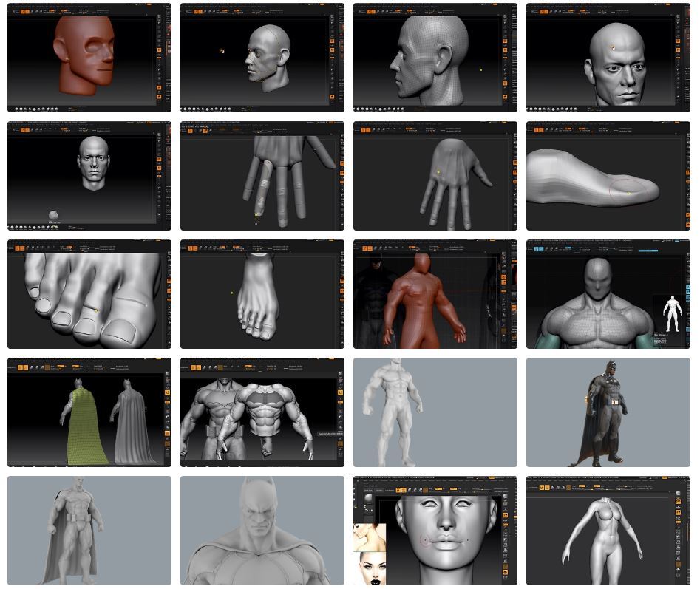Click the detailed bald head close-up thumbnail
Image resolution: width=700 pixels, height=589 pixels.
[608, 58]
